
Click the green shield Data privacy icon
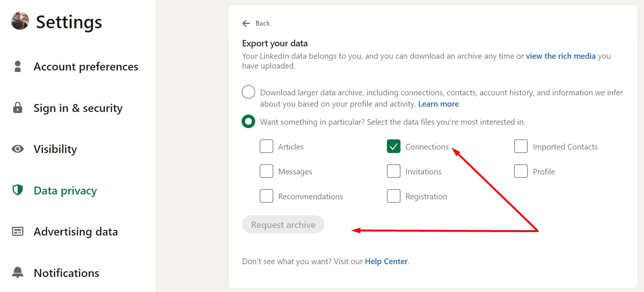pos(18,190)
